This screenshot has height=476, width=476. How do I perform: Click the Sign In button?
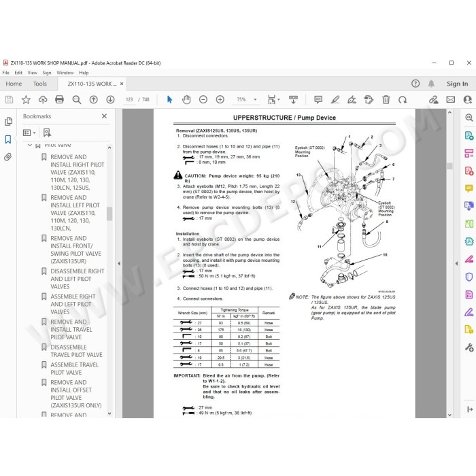point(457,84)
